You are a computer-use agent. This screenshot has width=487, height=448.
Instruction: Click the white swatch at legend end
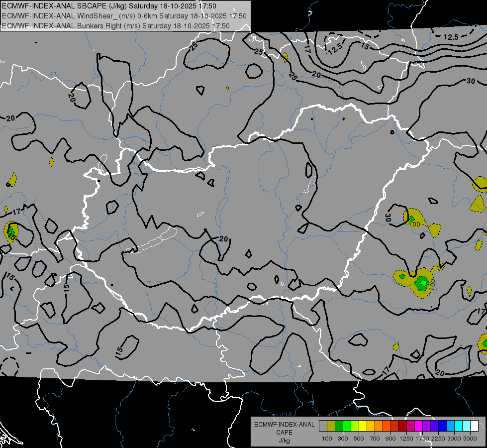474,426
